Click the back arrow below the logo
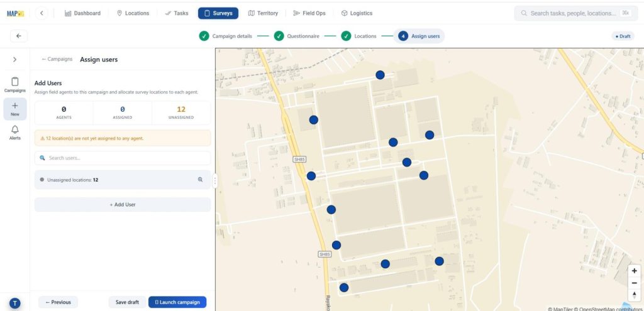The width and height of the screenshot is (644, 311). click(19, 36)
